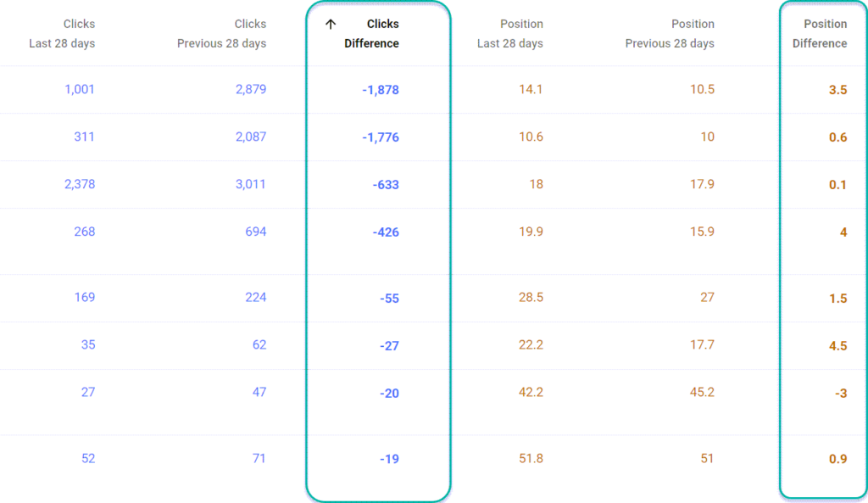Click the 2,378 last 28 days clicks
Viewport: 868px width, 503px height.
[80, 184]
